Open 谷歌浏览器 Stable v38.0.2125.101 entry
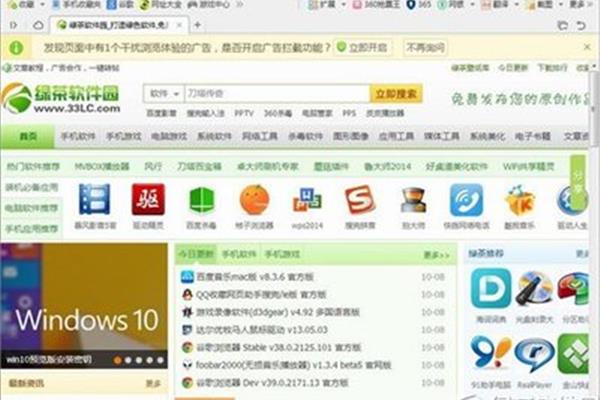Image resolution: width=600 pixels, height=400 pixels. click(x=278, y=348)
